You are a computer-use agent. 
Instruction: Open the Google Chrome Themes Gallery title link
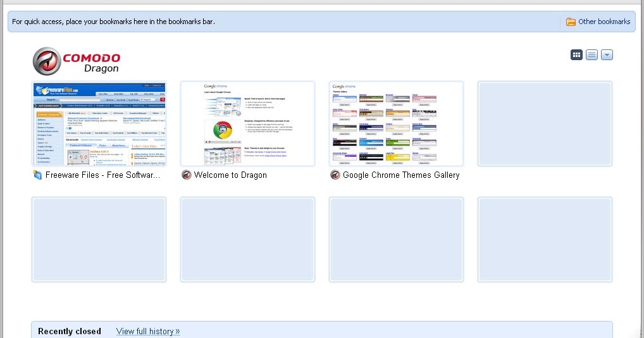click(401, 175)
